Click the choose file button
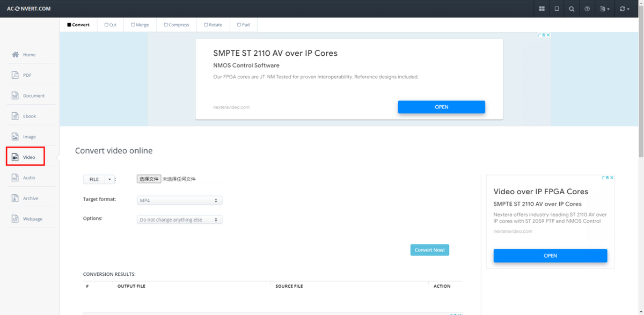Image resolution: width=644 pixels, height=315 pixels. (x=149, y=179)
